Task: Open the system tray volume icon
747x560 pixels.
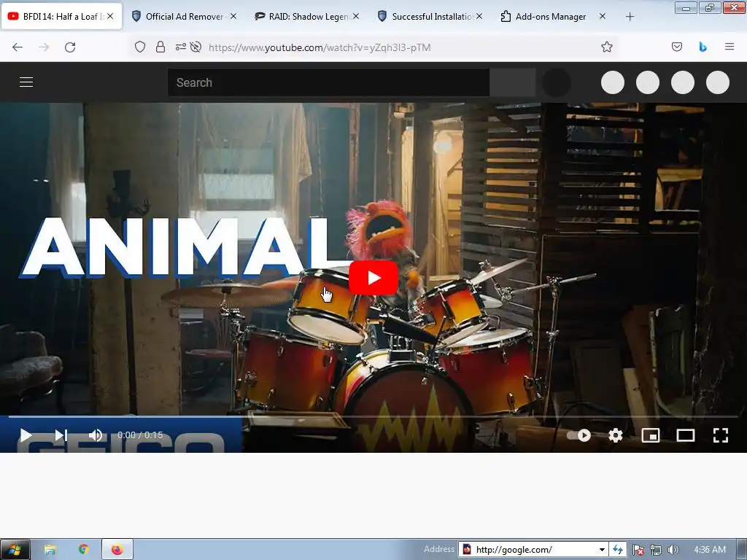Action: click(673, 550)
